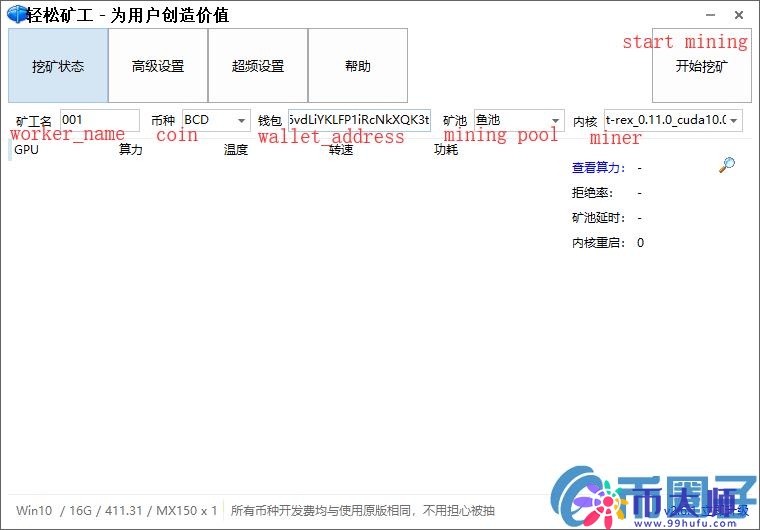Click the magnifier hashrate lookup icon

(x=726, y=165)
